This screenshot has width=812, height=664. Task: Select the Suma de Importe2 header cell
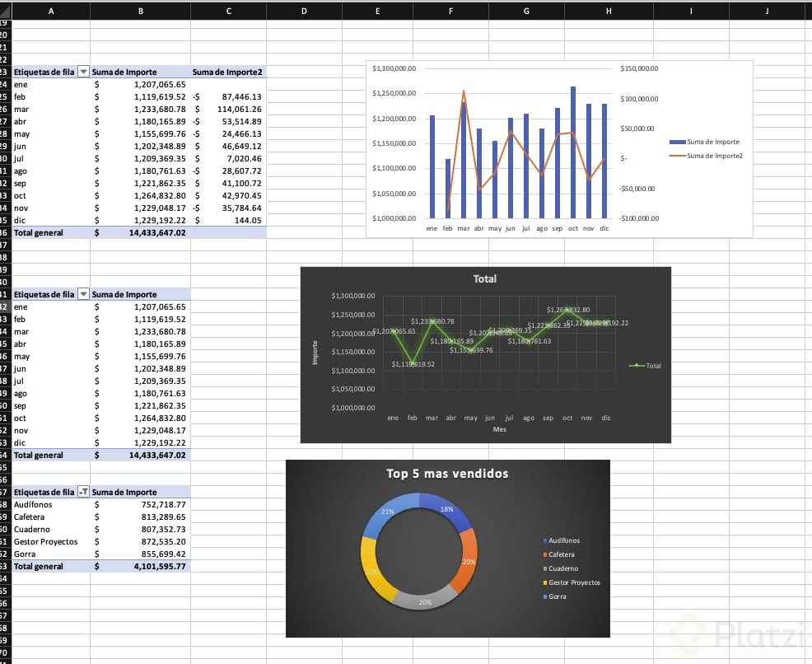(228, 72)
